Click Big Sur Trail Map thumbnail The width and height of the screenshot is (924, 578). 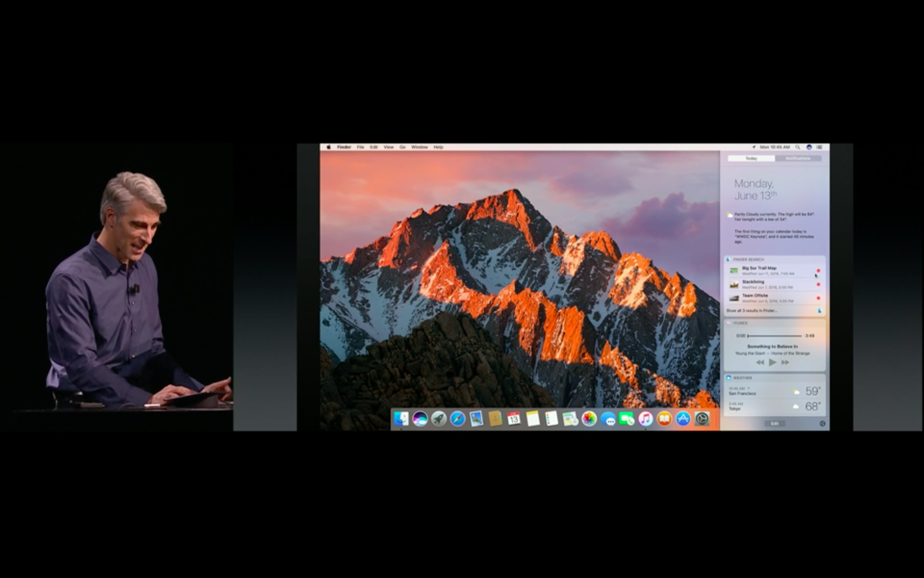(x=734, y=270)
